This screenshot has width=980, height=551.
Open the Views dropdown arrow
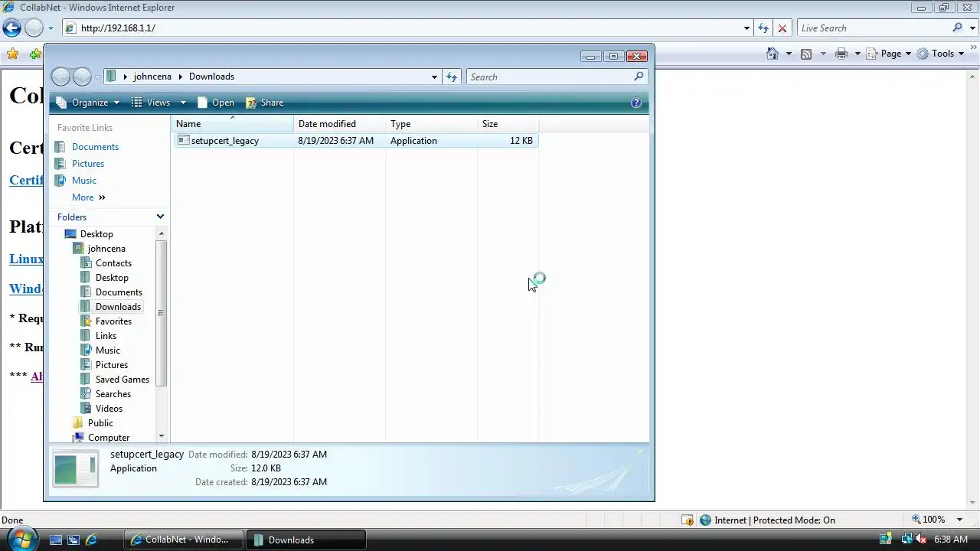click(x=183, y=103)
